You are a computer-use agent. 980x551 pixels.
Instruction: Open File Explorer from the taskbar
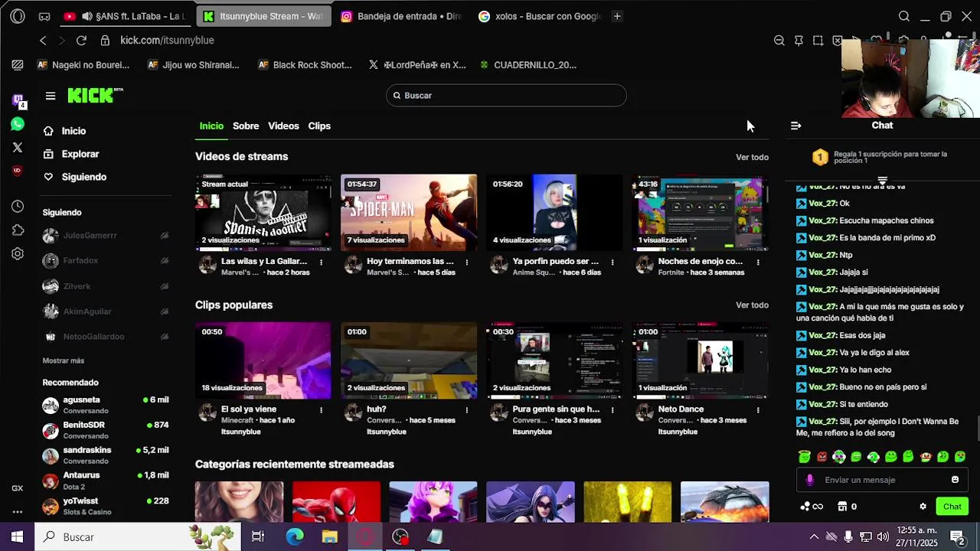pyautogui.click(x=330, y=537)
